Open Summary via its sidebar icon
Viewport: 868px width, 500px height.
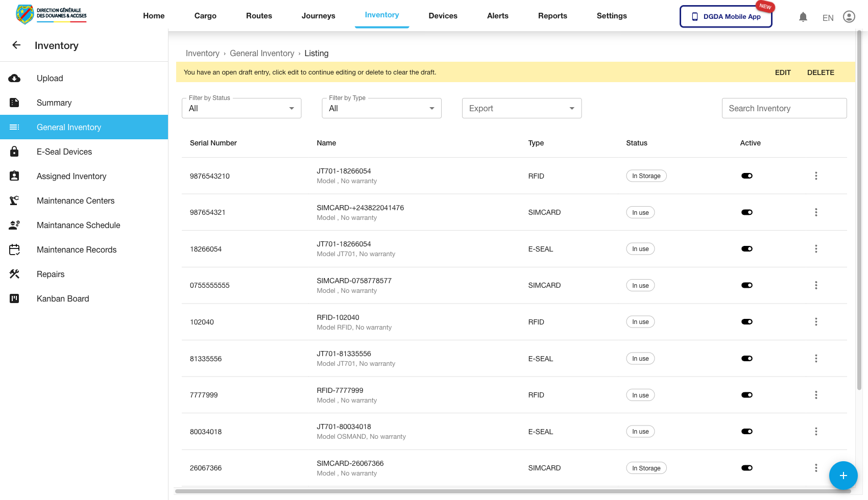tap(14, 103)
